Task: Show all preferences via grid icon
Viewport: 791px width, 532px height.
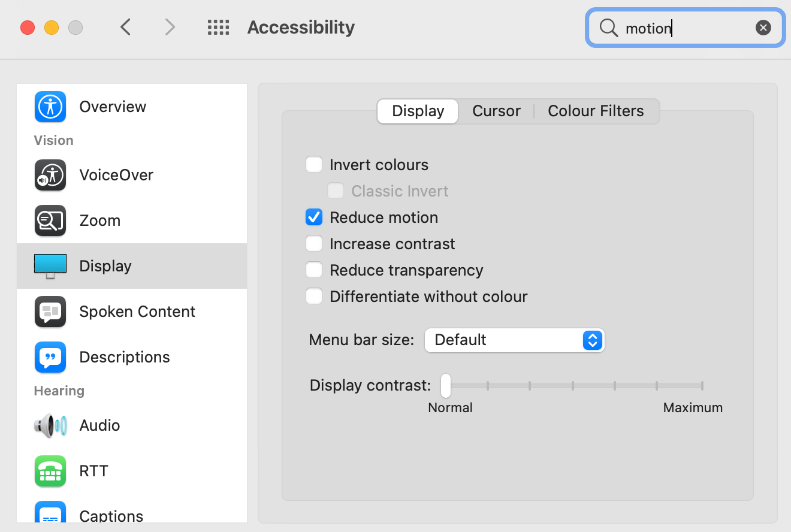Action: (x=219, y=27)
